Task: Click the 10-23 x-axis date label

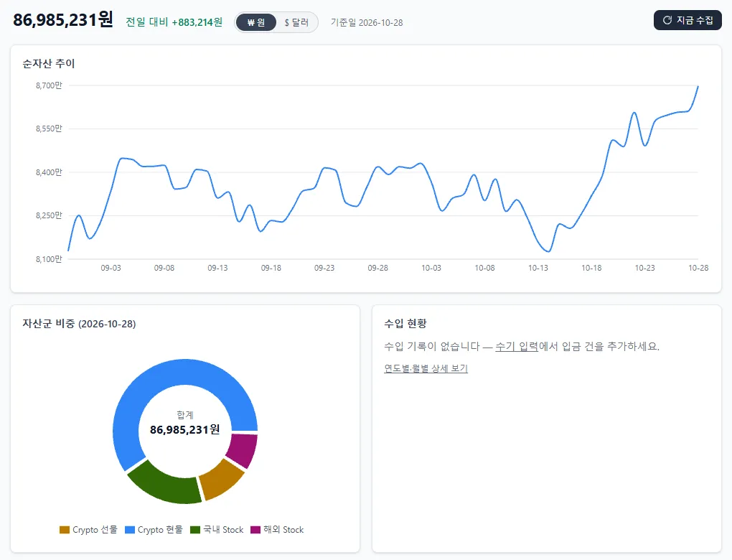Action: point(644,268)
